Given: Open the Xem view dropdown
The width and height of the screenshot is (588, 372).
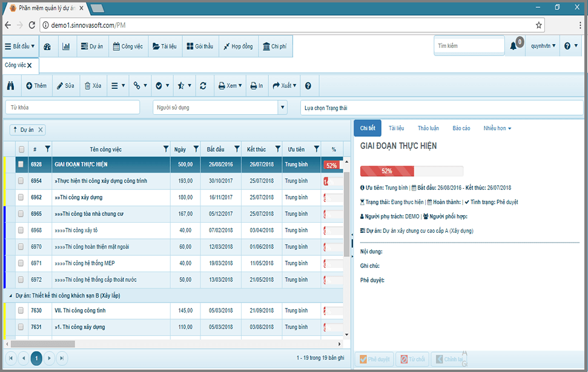Looking at the screenshot, I should coord(230,86).
